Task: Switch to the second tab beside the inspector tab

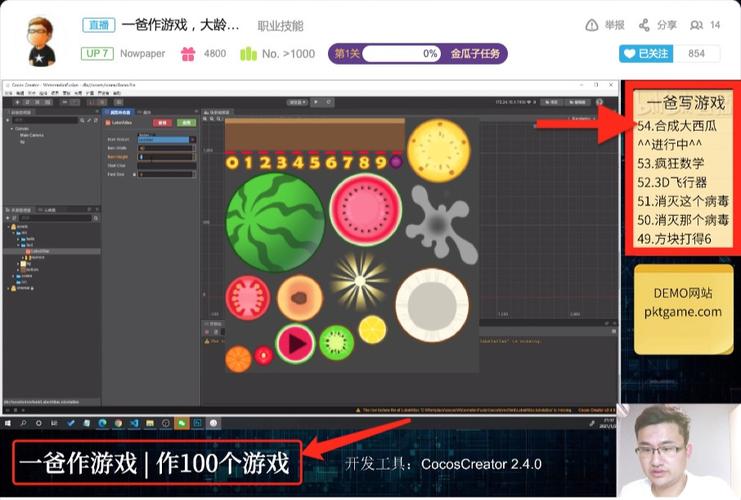Action: (146, 112)
